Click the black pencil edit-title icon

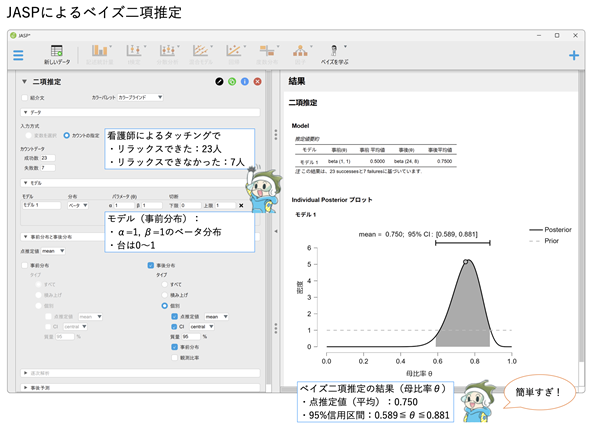pos(219,82)
